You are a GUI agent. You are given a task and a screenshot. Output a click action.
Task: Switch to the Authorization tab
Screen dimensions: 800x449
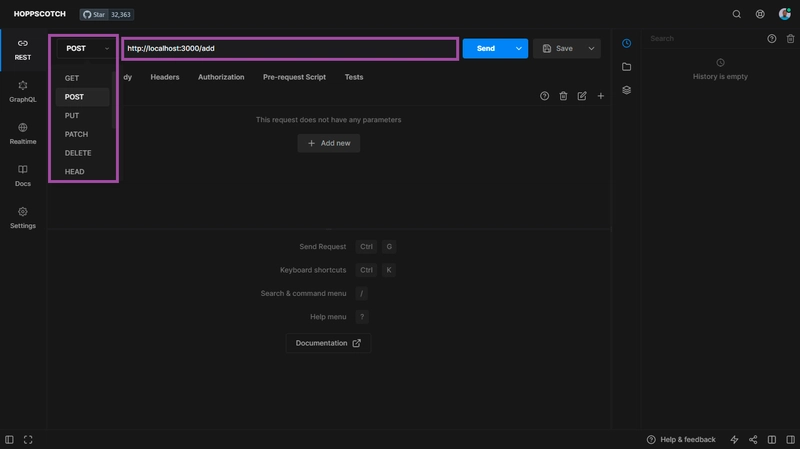click(221, 77)
